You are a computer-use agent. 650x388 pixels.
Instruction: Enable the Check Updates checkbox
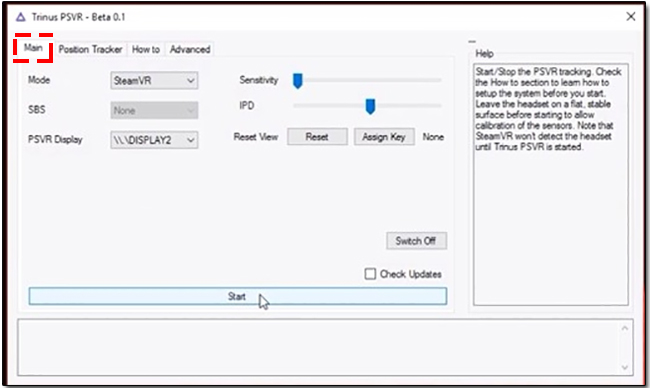pos(370,274)
